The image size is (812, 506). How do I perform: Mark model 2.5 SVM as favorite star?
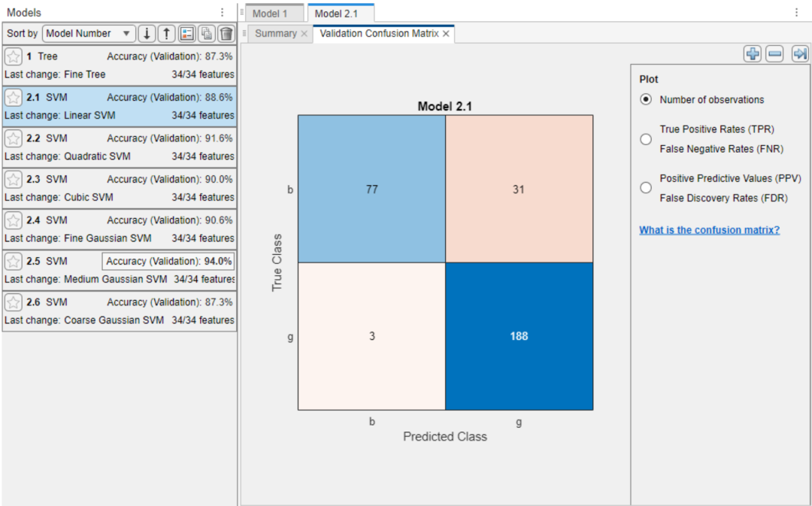(x=14, y=261)
